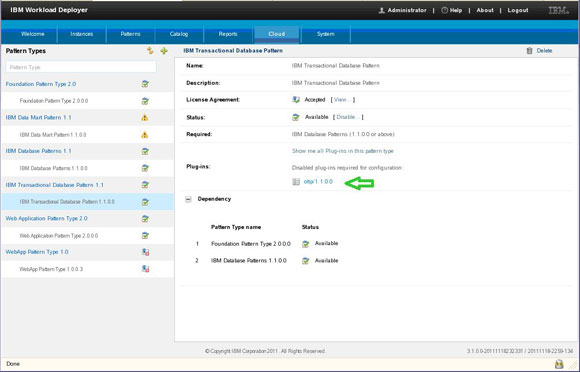Click Available icon in IBM Database Patterns dependency row
Image resolution: width=580 pixels, height=372 pixels.
[306, 261]
